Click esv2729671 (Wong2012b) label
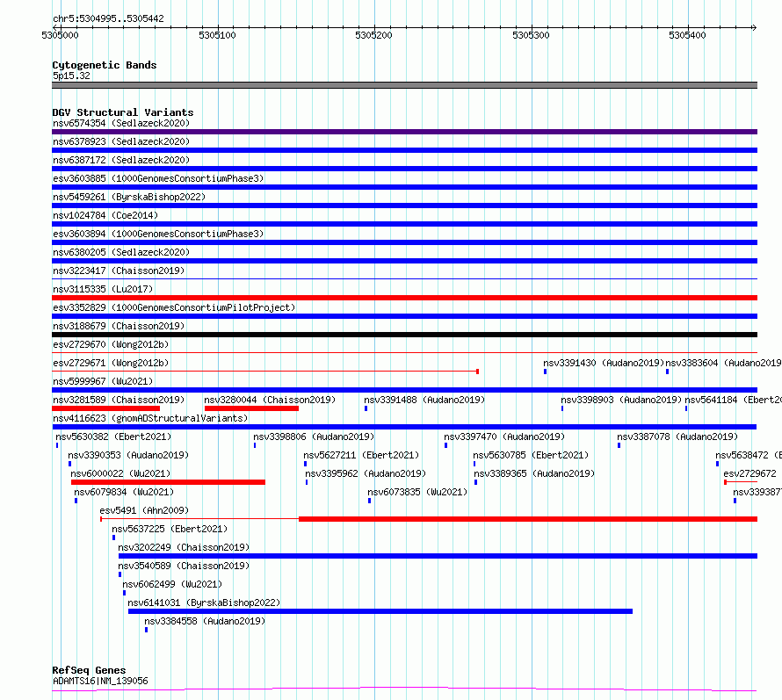Viewport: 782px width, 700px height. pyautogui.click(x=111, y=363)
